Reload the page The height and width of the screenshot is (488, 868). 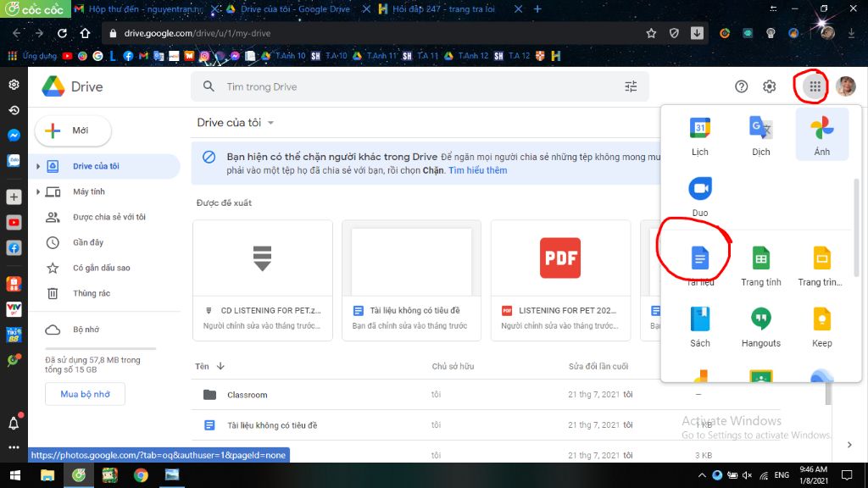[x=62, y=33]
